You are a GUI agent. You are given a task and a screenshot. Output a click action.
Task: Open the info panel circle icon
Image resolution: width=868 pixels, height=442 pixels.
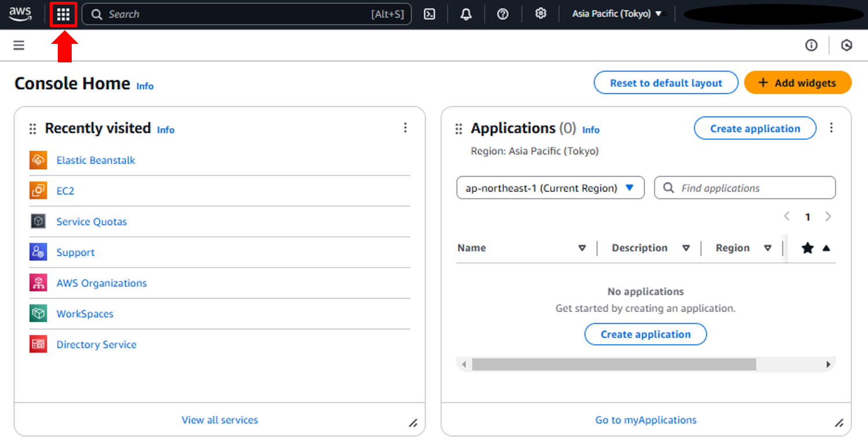pos(811,45)
